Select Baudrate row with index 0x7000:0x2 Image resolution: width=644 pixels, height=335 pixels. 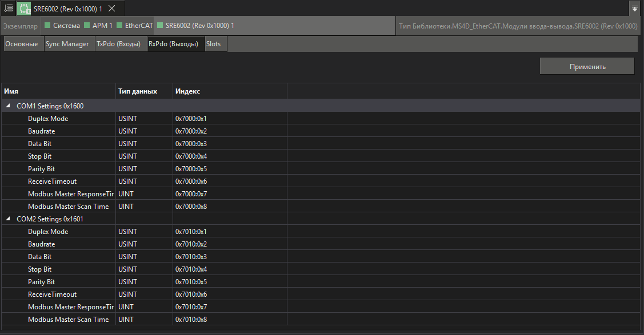[x=321, y=131]
